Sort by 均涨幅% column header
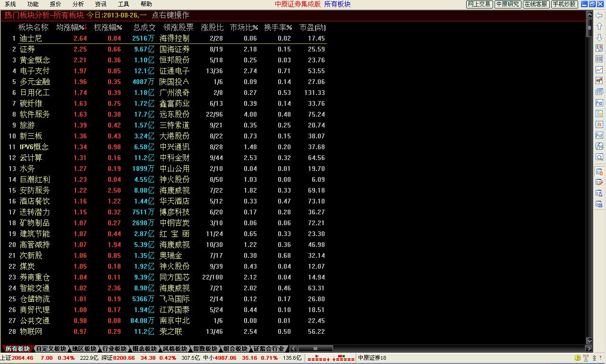The width and height of the screenshot is (606, 364). click(x=72, y=27)
